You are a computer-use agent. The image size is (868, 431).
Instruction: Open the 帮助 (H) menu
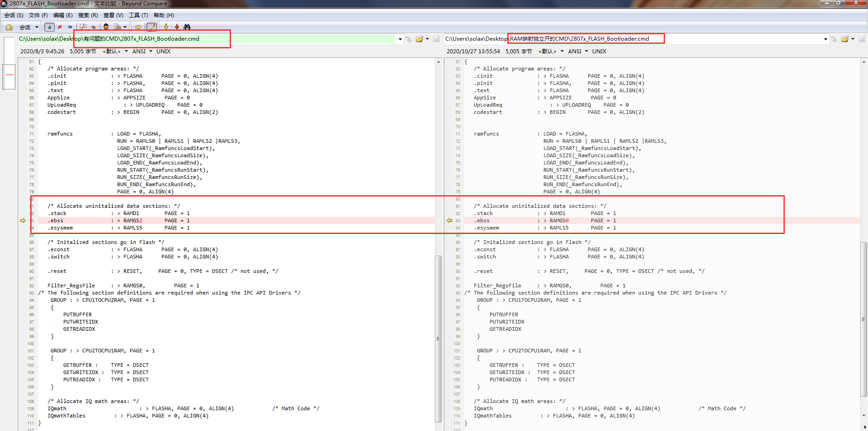pyautogui.click(x=164, y=15)
